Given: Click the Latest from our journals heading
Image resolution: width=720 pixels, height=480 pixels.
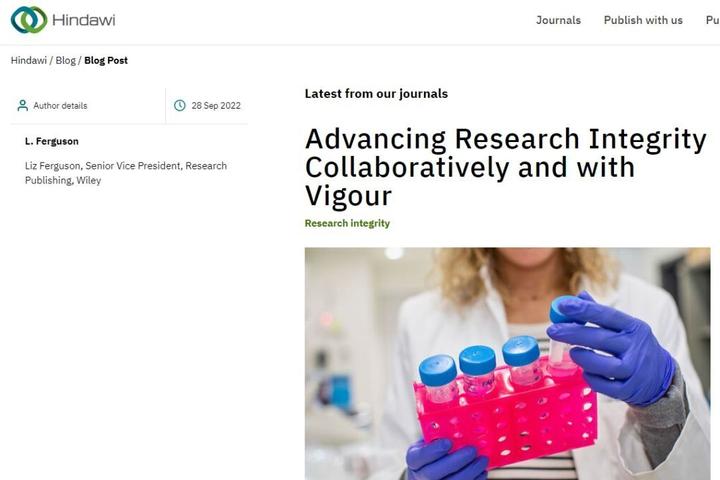Looking at the screenshot, I should [x=376, y=94].
